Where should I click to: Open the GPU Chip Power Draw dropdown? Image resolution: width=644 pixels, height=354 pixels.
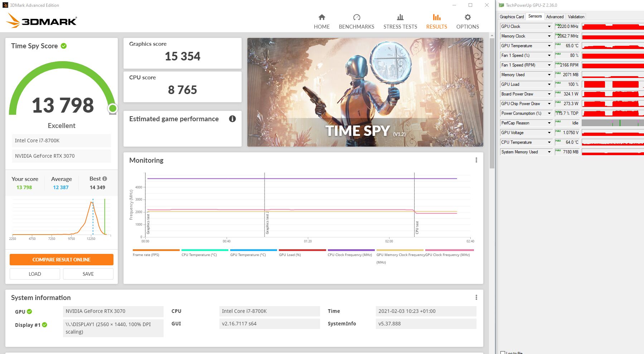tap(549, 104)
